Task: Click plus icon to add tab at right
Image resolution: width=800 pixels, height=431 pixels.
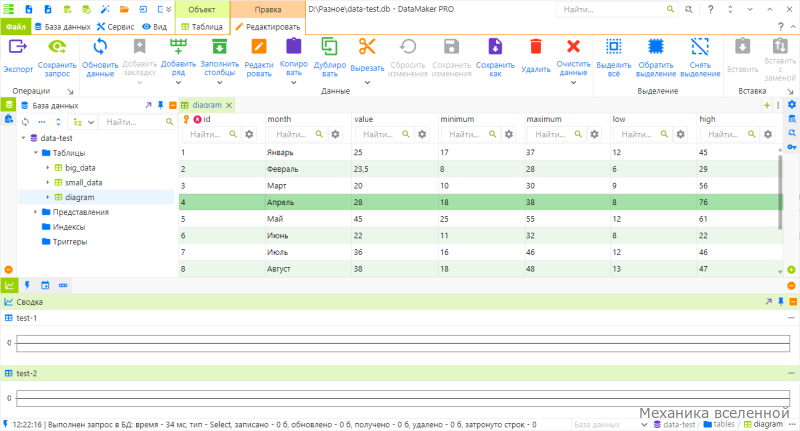Action: pyautogui.click(x=767, y=105)
